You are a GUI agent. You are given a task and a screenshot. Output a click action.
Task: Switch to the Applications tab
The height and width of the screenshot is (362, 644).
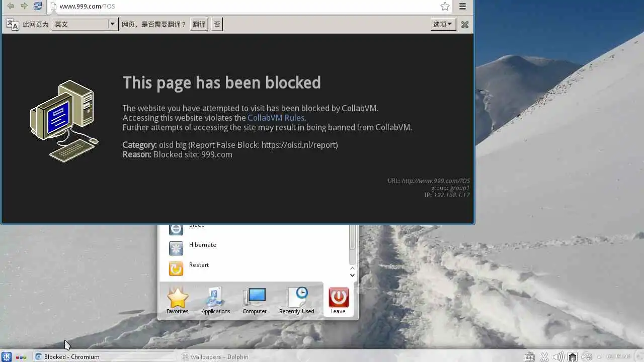click(x=216, y=301)
